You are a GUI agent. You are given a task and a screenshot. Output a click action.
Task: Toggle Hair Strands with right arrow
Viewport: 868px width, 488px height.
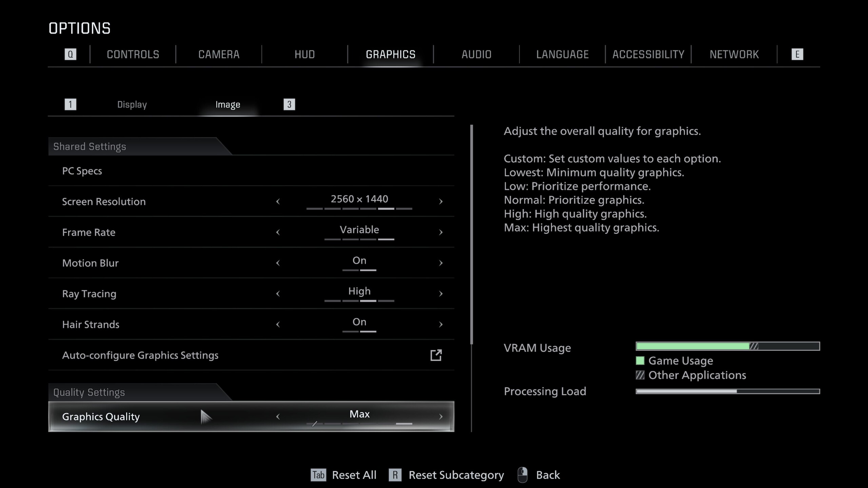point(440,324)
